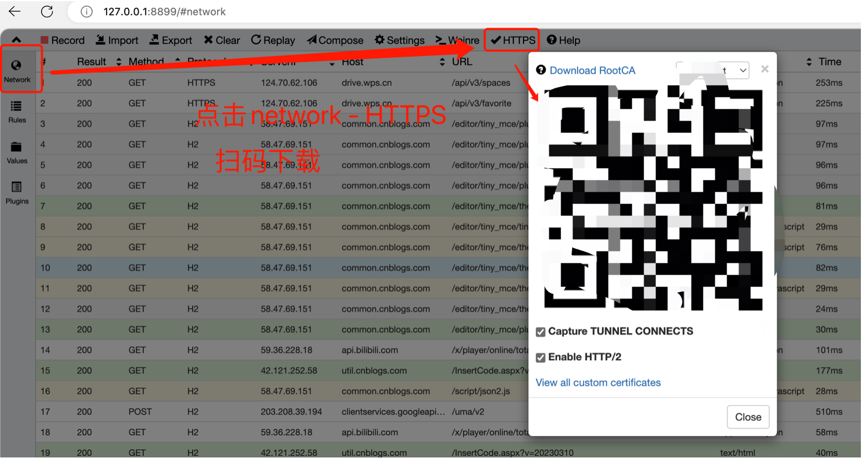
Task: Open the Settings menu
Action: (400, 40)
